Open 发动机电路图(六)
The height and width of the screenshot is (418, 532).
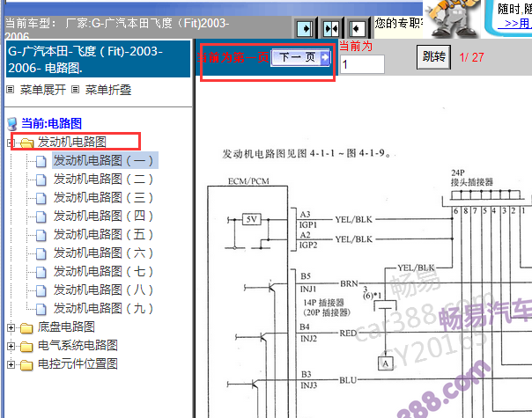[x=103, y=253]
